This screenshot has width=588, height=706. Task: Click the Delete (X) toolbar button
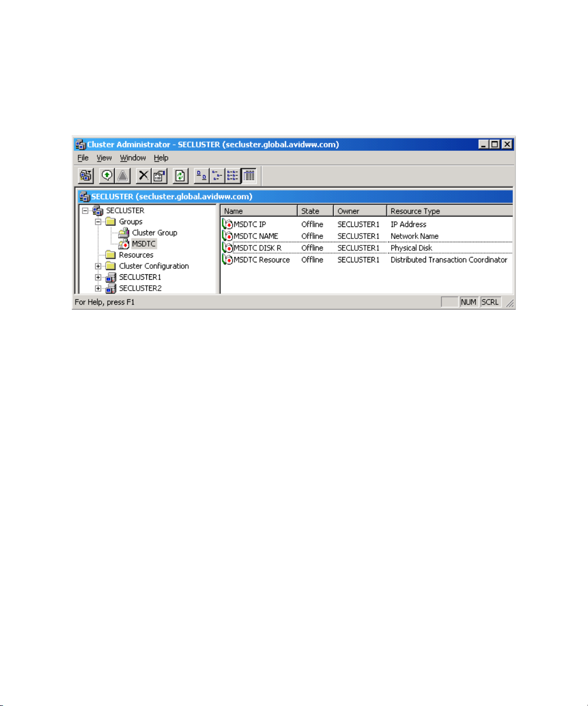[144, 176]
